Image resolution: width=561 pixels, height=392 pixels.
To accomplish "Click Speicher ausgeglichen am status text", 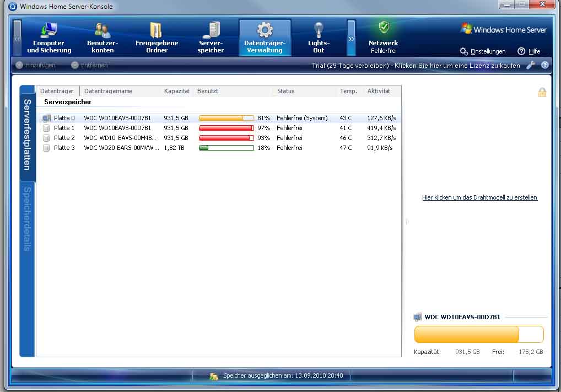I will pyautogui.click(x=283, y=375).
